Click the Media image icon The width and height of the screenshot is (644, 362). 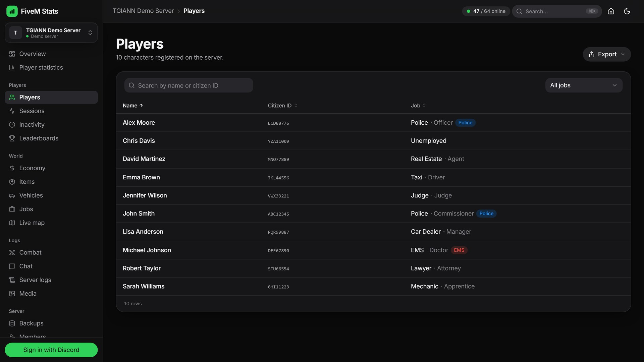click(12, 294)
